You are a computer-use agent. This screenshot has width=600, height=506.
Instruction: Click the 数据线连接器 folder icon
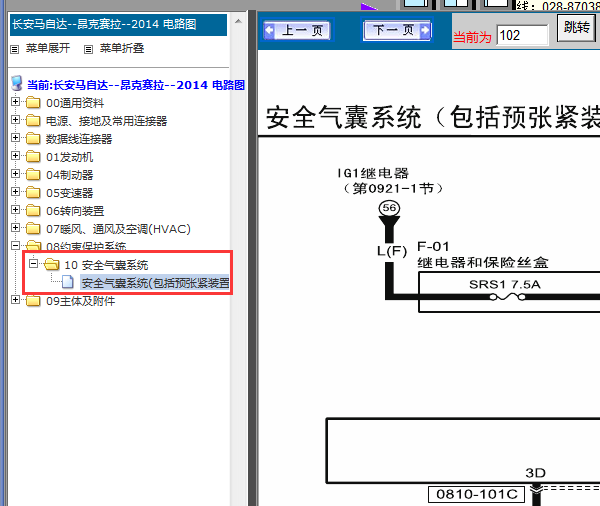click(33, 139)
